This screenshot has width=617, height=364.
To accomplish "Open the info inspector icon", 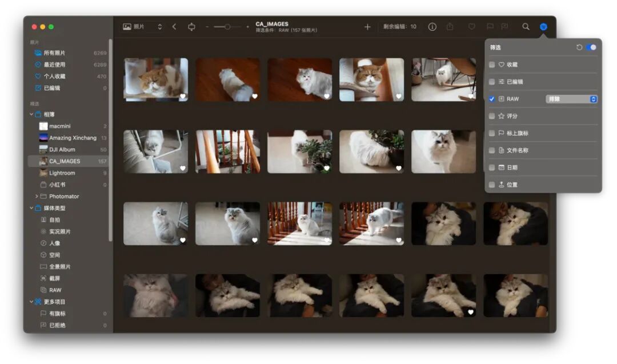I will (x=432, y=27).
